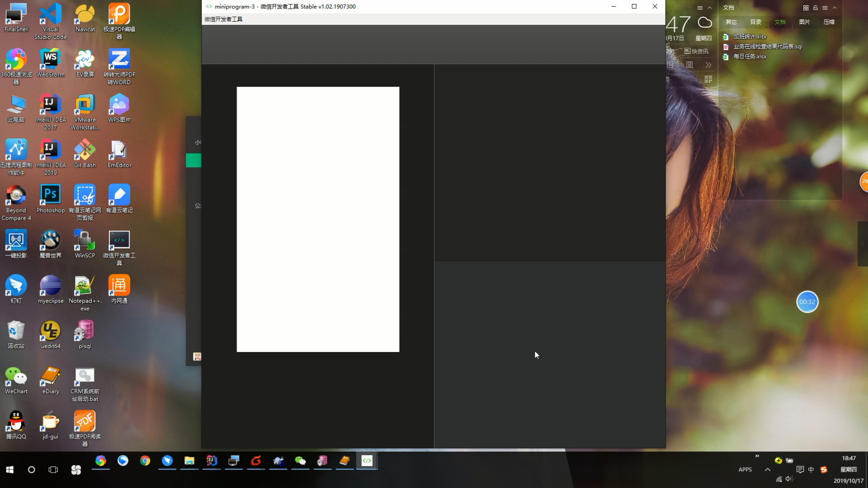This screenshot has width=868, height=488.
Task: Click the calculator icon in the weather widget
Action: click(x=689, y=65)
